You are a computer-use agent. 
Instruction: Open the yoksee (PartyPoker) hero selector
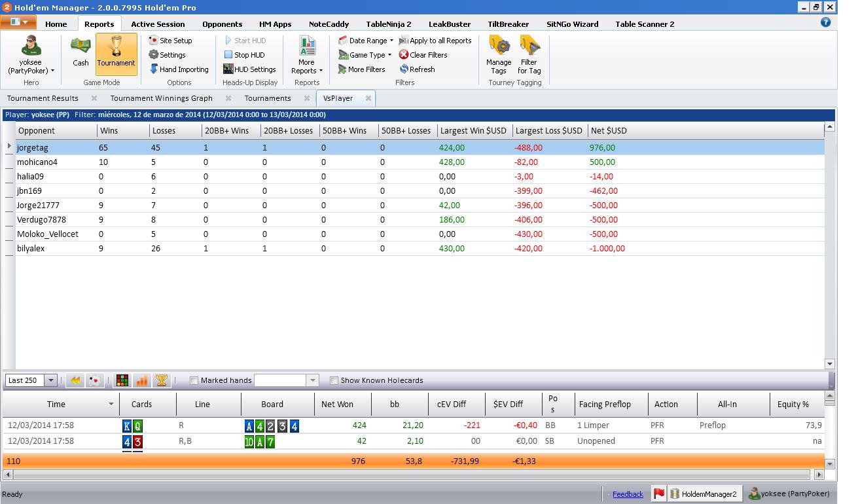tap(31, 56)
